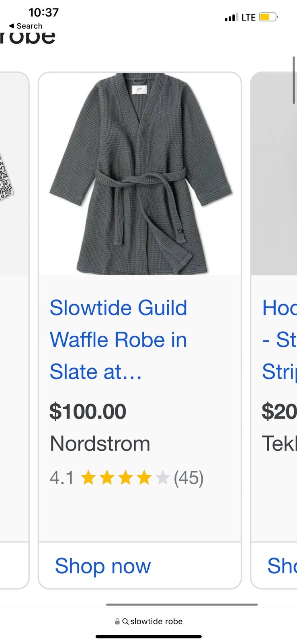297x644 pixels.
Task: Select the Nordstrom seller name
Action: click(x=100, y=444)
